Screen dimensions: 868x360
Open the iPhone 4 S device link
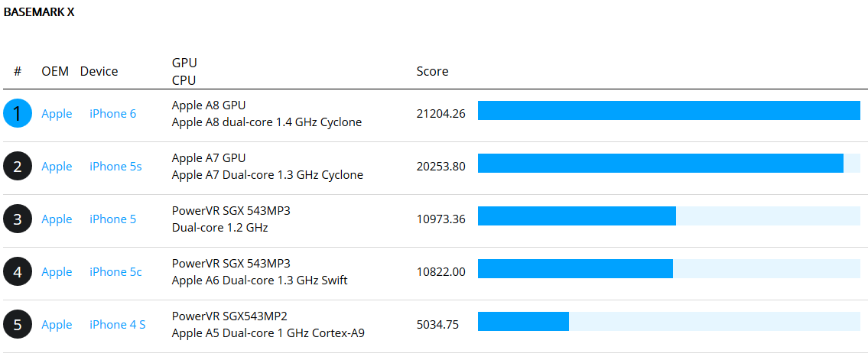pos(118,325)
